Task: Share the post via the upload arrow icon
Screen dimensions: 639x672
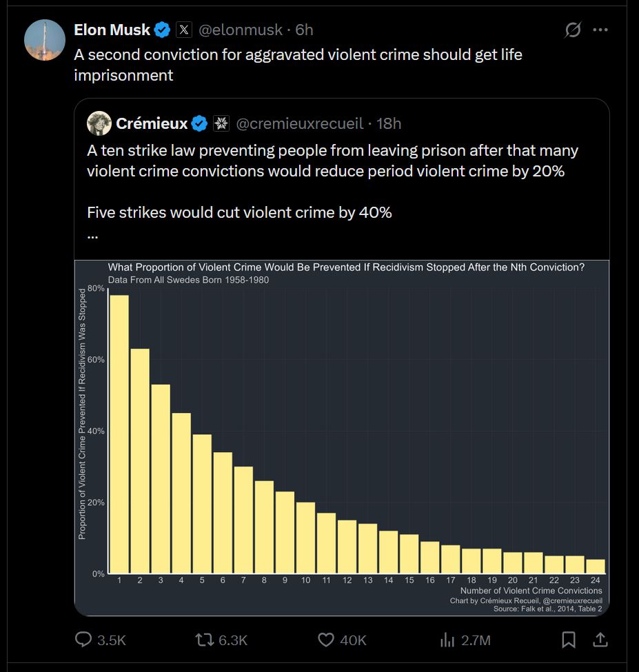Action: pos(600,640)
